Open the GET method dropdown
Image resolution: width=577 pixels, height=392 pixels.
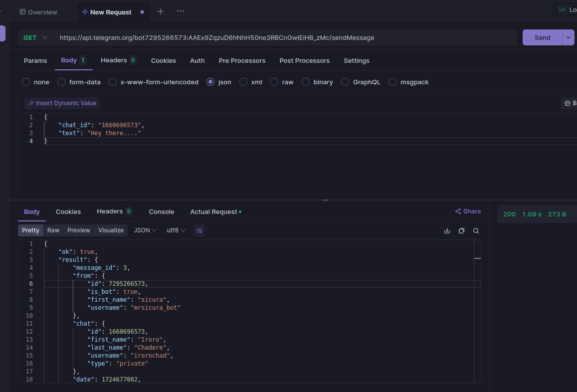coord(36,37)
